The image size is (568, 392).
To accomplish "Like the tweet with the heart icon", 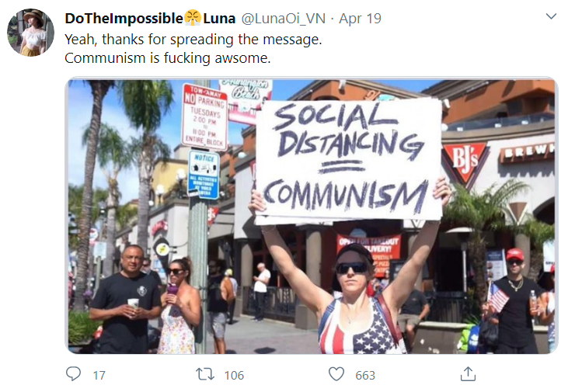I will 336,374.
